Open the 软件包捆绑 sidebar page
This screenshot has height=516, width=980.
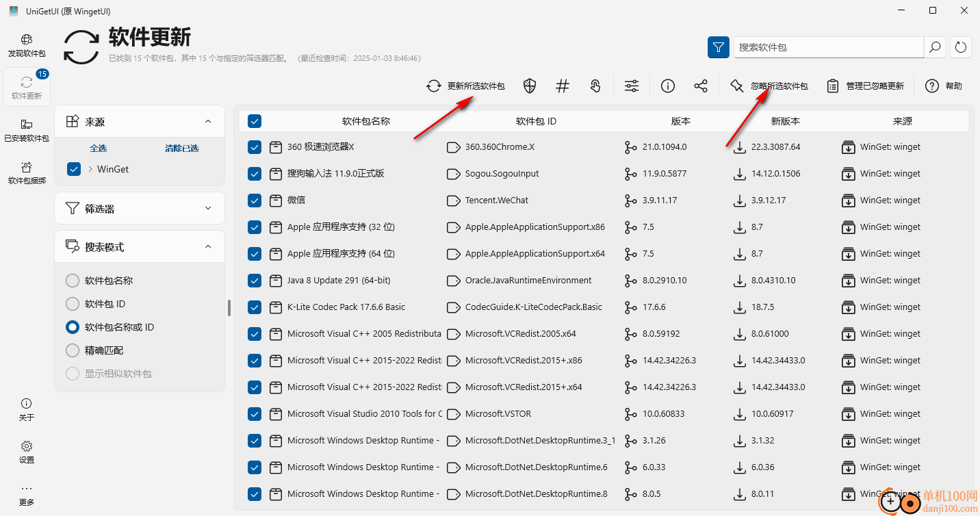click(27, 172)
